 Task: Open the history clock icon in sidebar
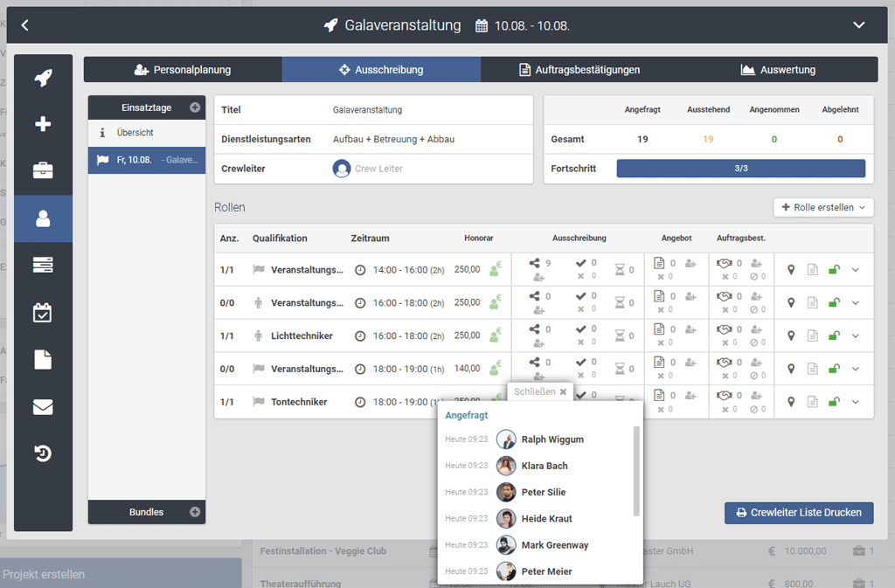[43, 453]
